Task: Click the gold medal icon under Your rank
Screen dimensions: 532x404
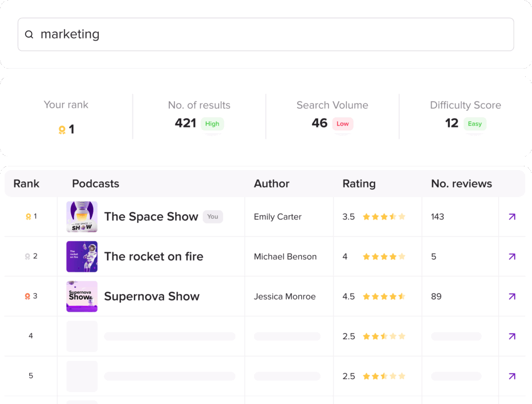Action: click(x=62, y=129)
